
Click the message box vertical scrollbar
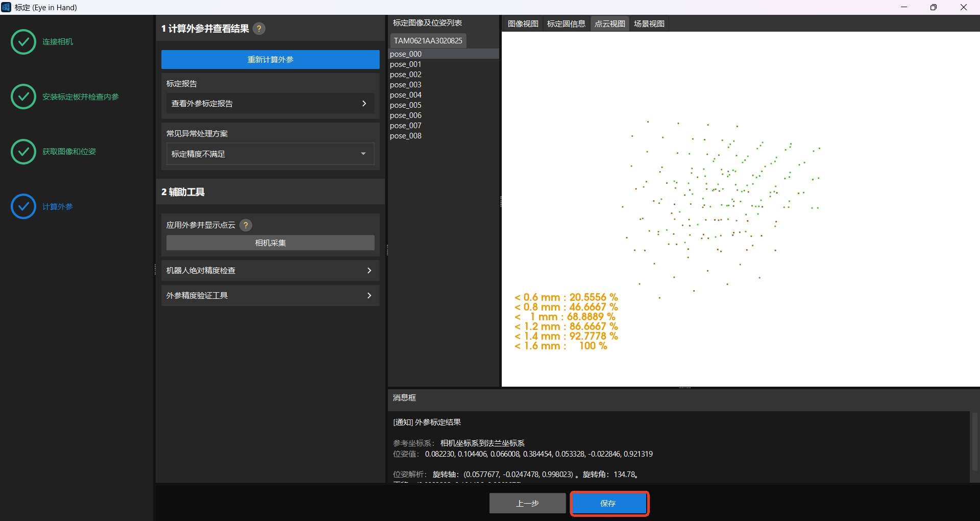974,442
